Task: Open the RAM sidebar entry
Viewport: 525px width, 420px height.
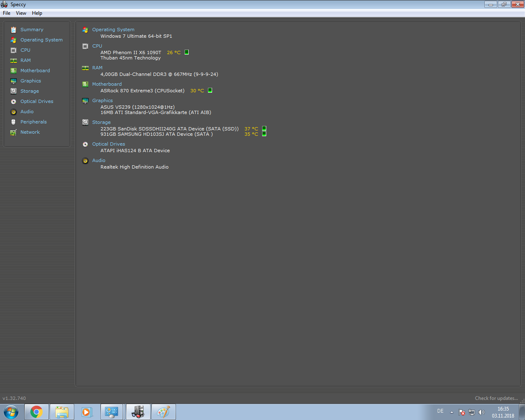Action: (25, 60)
